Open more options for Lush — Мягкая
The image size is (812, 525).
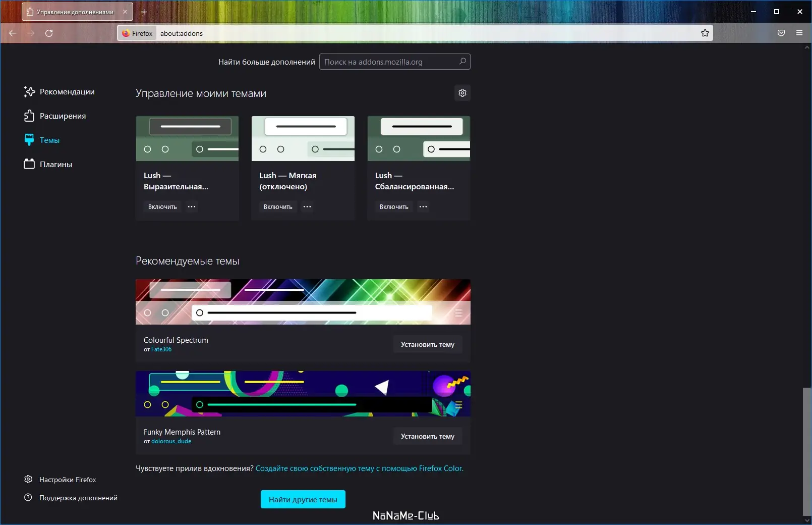tap(307, 207)
